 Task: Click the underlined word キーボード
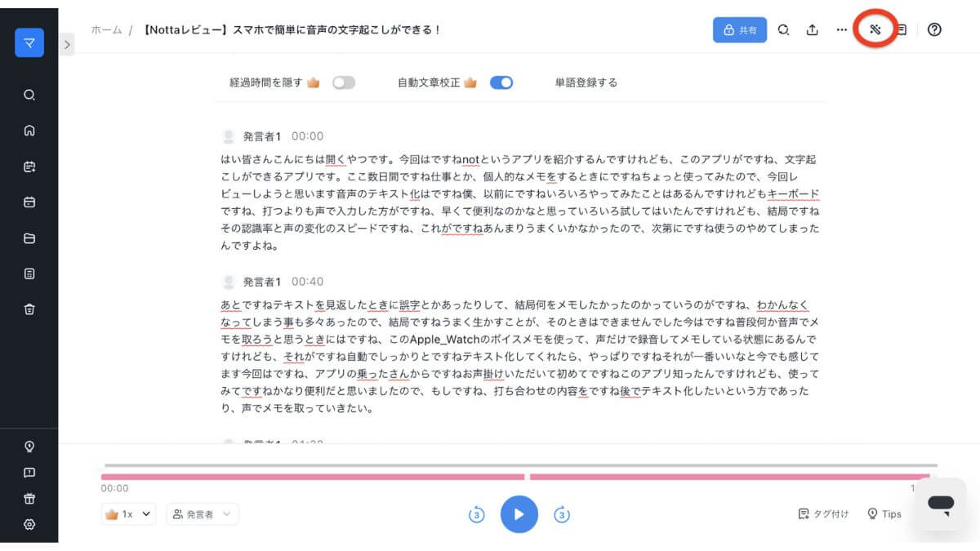click(x=793, y=193)
